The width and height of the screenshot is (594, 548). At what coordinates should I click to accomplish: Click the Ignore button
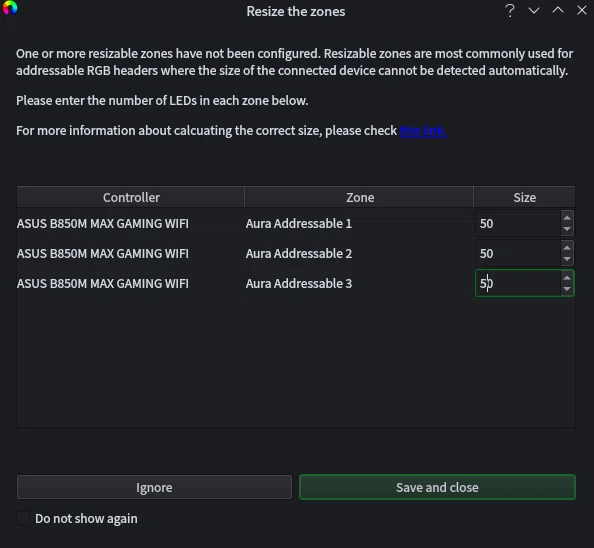(x=154, y=487)
